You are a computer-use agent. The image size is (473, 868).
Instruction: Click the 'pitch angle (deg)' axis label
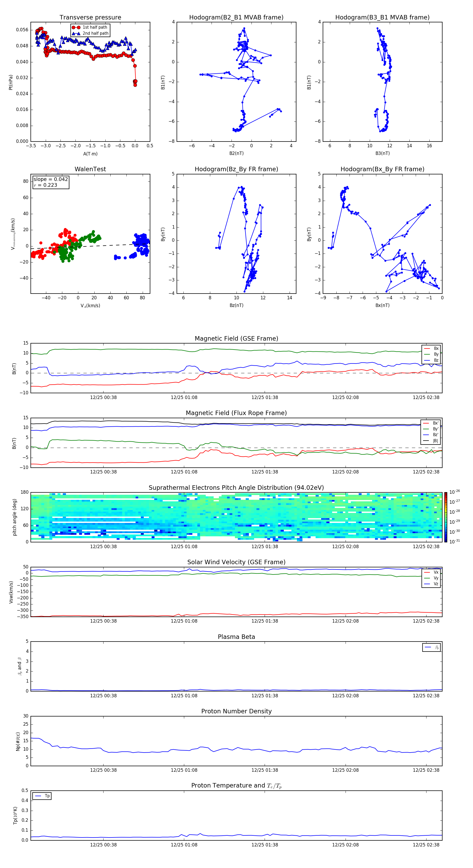[x=14, y=517]
